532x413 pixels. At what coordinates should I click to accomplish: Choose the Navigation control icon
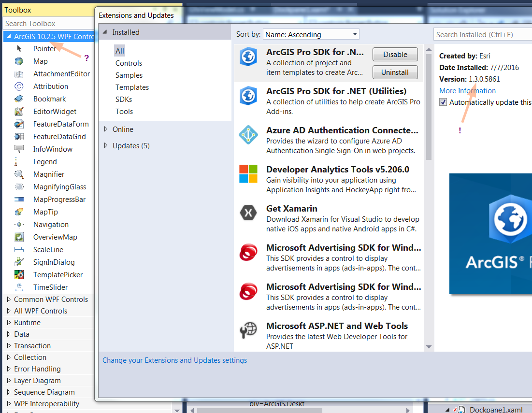19,225
